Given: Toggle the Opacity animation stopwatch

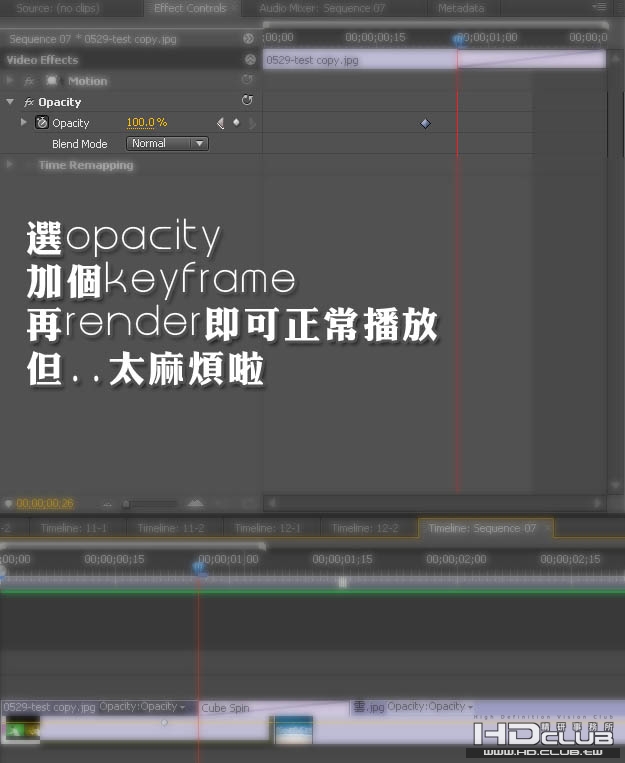Looking at the screenshot, I should click(x=42, y=123).
